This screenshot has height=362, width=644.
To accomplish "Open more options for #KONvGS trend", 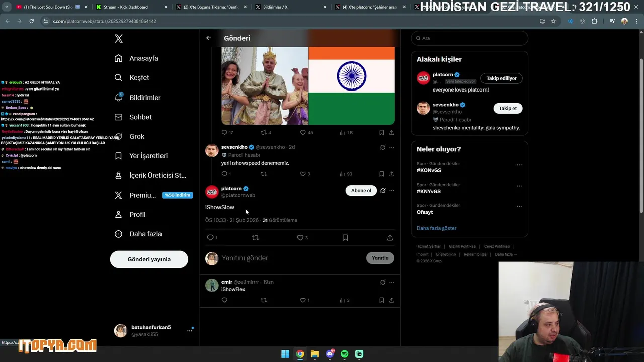I will pos(519,165).
